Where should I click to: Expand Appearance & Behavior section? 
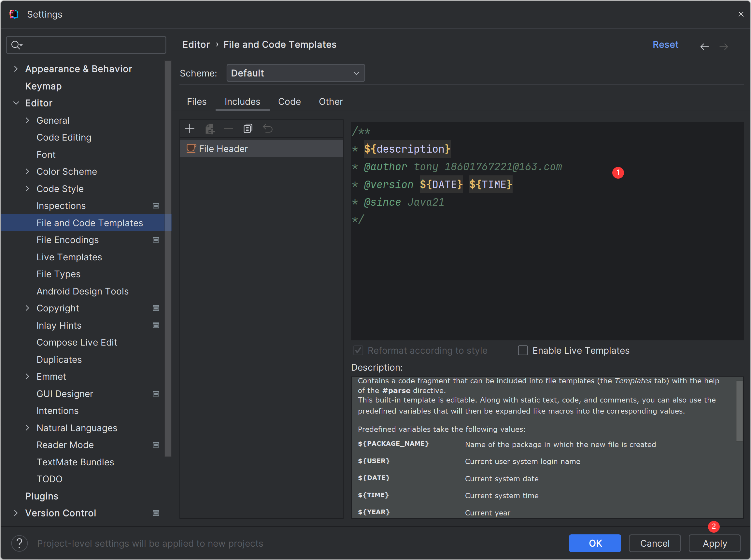coord(16,69)
